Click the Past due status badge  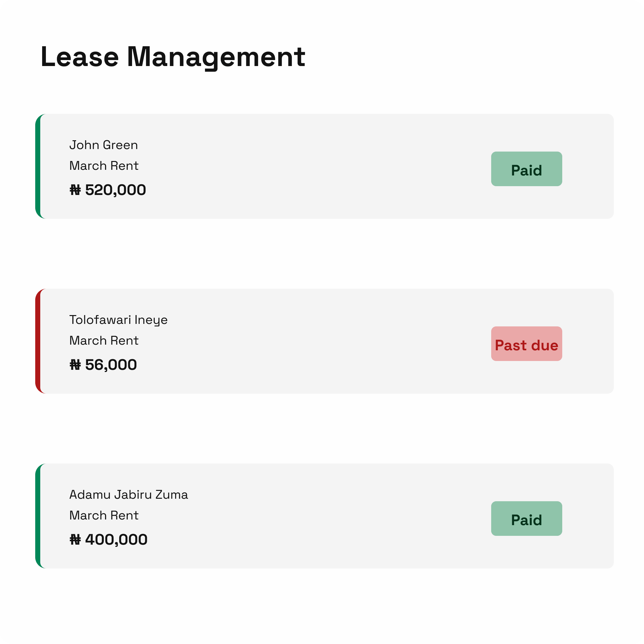[x=526, y=344]
